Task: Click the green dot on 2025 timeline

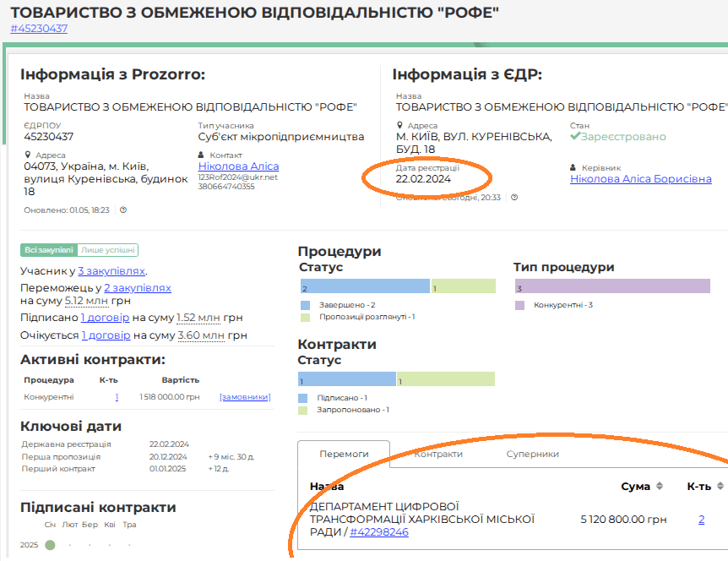Action: (x=50, y=545)
